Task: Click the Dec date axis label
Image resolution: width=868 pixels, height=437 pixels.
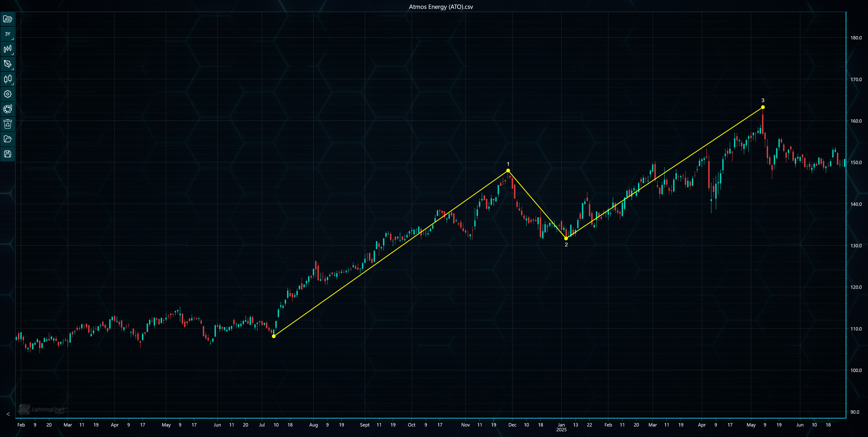Action: tap(512, 425)
